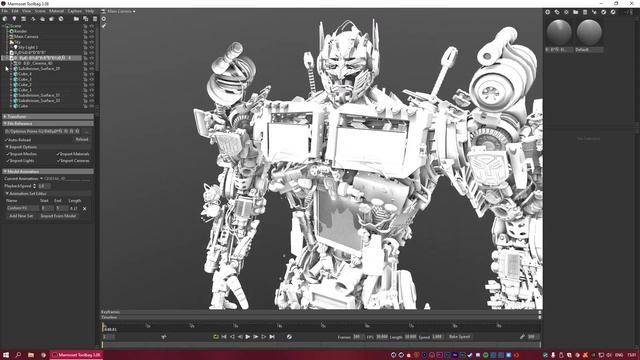Click the Frames input field in timeline
640x360 pixels.
pos(358,337)
